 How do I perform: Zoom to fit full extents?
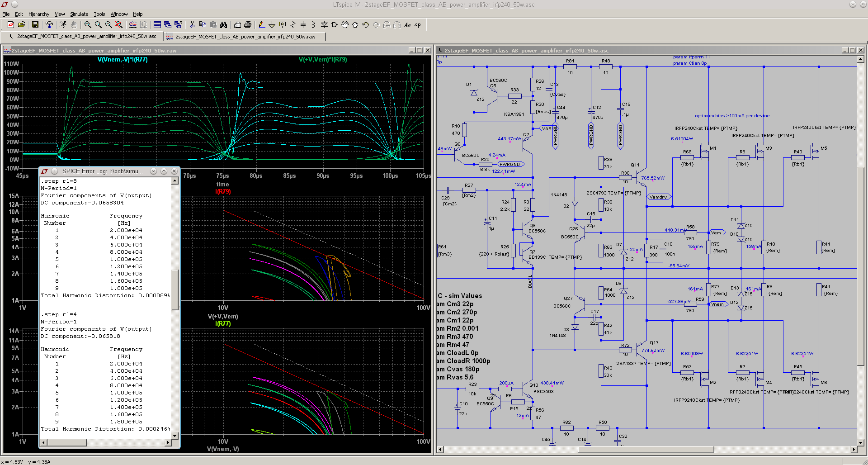119,25
